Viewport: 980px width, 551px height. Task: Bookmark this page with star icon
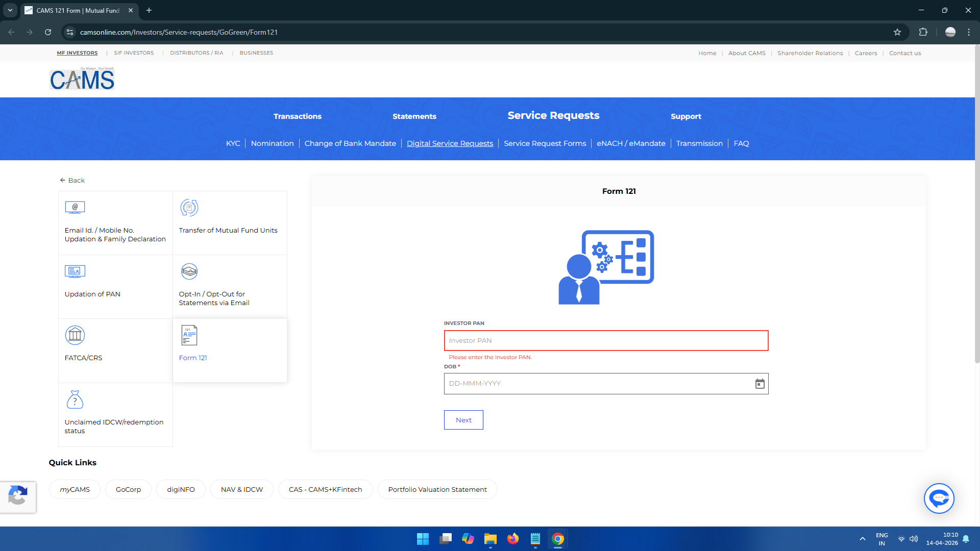pyautogui.click(x=897, y=32)
